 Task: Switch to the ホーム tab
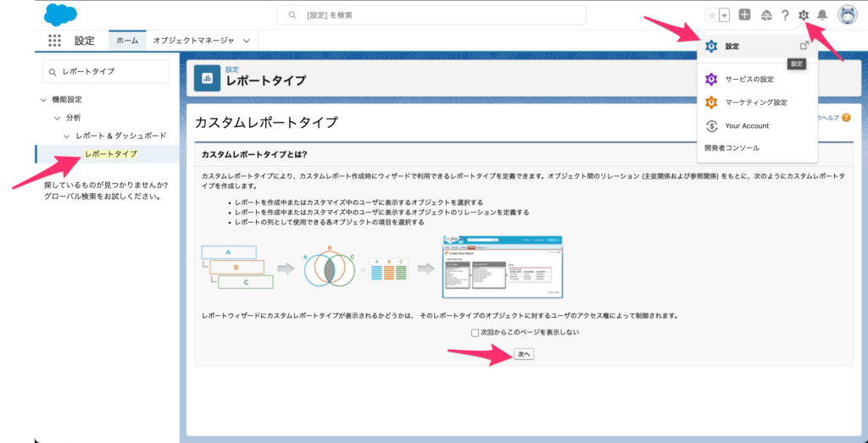127,41
